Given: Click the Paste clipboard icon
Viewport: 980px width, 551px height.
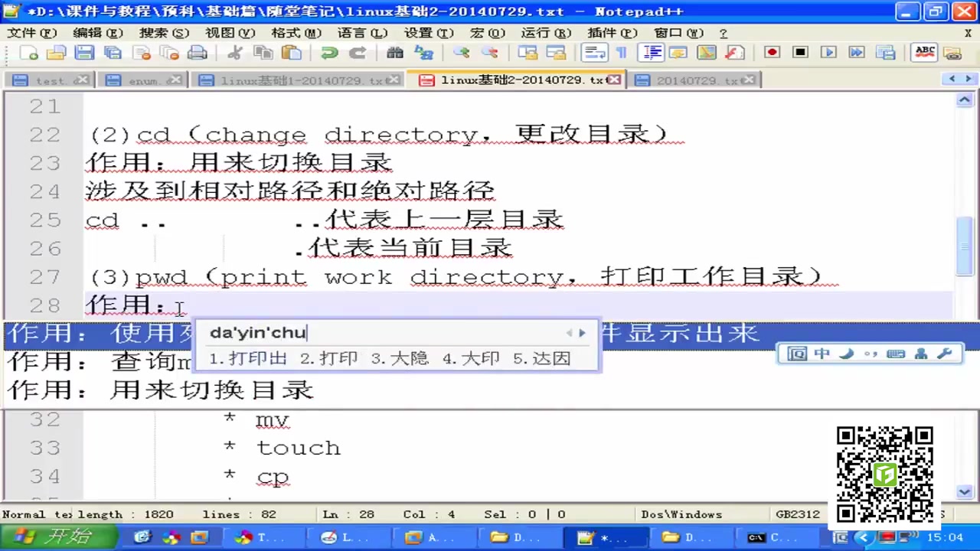Looking at the screenshot, I should (291, 52).
